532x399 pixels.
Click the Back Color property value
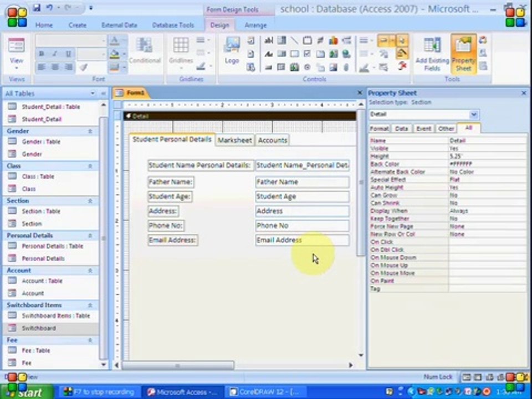[487, 164]
